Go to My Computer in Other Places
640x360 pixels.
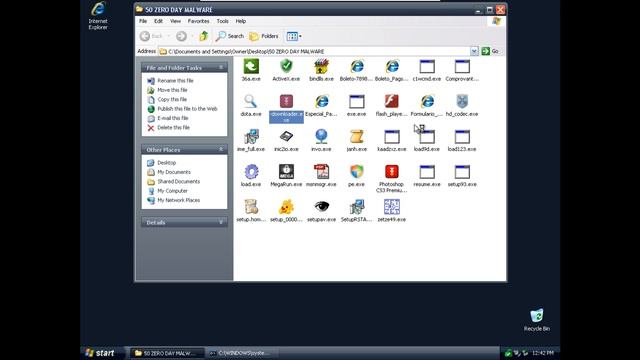[172, 191]
